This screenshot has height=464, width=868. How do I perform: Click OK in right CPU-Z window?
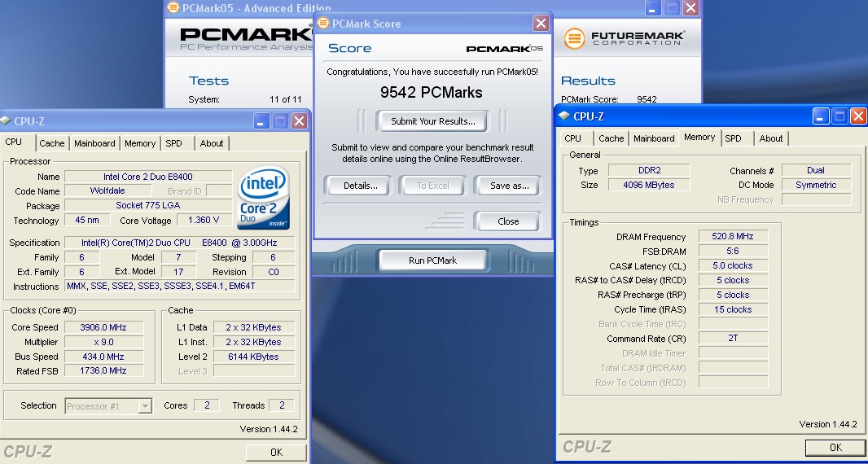coord(835,448)
